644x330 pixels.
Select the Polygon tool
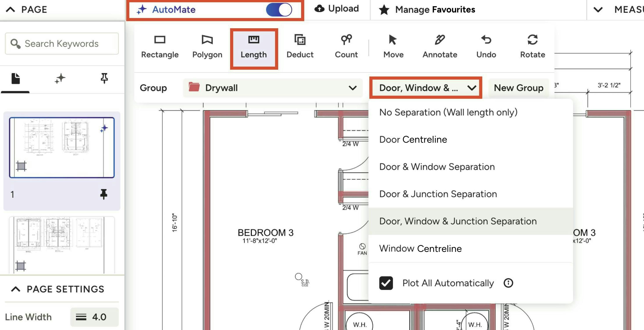207,47
